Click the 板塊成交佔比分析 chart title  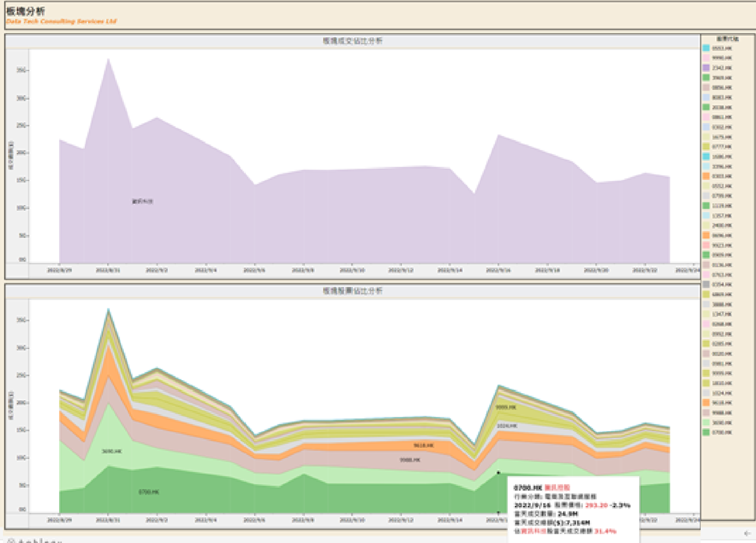click(352, 41)
